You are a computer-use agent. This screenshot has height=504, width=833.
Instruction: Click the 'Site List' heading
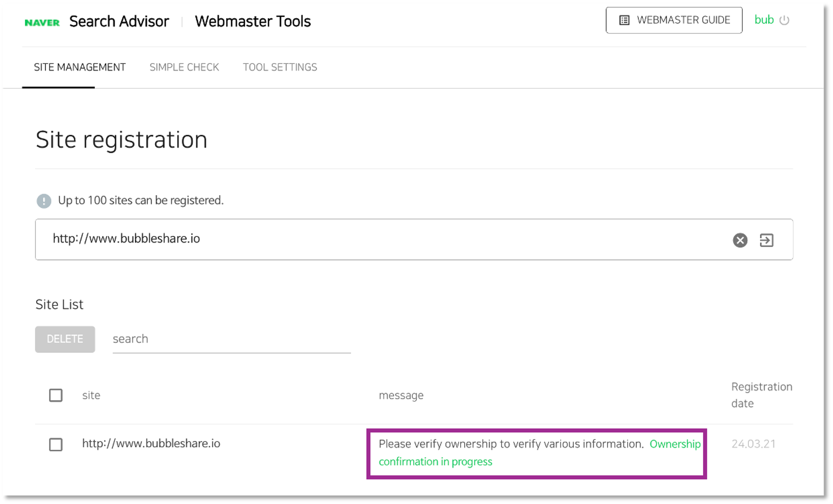pyautogui.click(x=60, y=305)
